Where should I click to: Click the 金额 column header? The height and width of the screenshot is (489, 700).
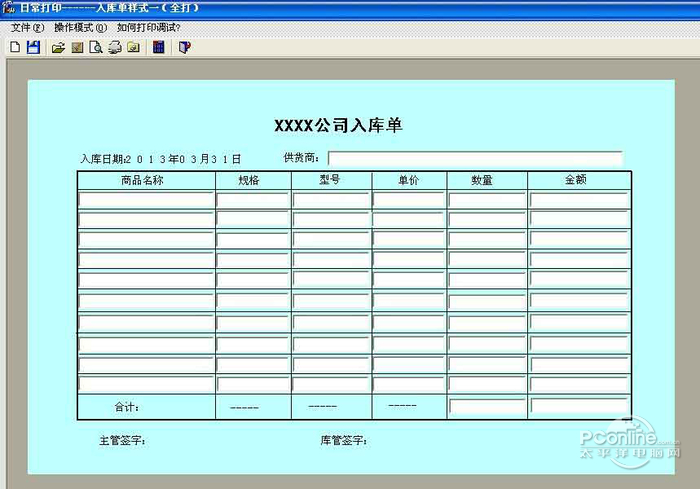coord(575,180)
